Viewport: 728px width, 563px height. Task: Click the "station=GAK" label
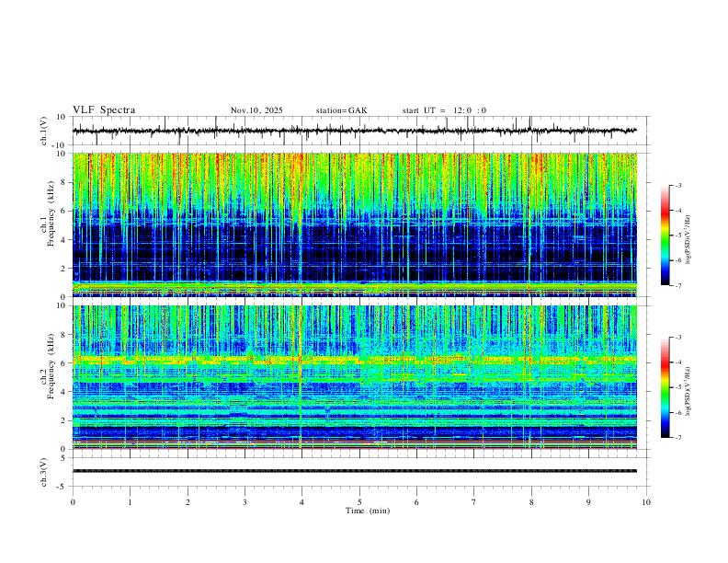(x=342, y=110)
